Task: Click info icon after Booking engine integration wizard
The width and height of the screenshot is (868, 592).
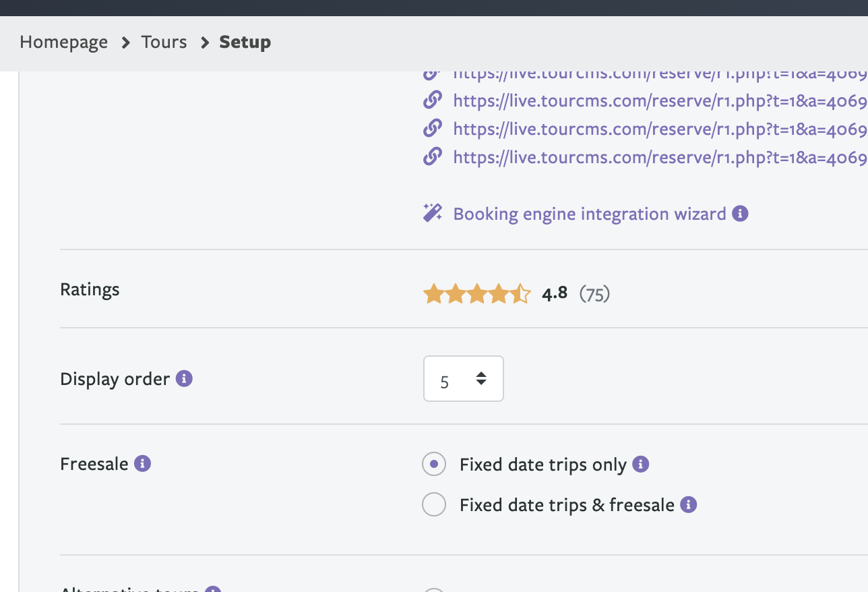Action: (x=740, y=214)
